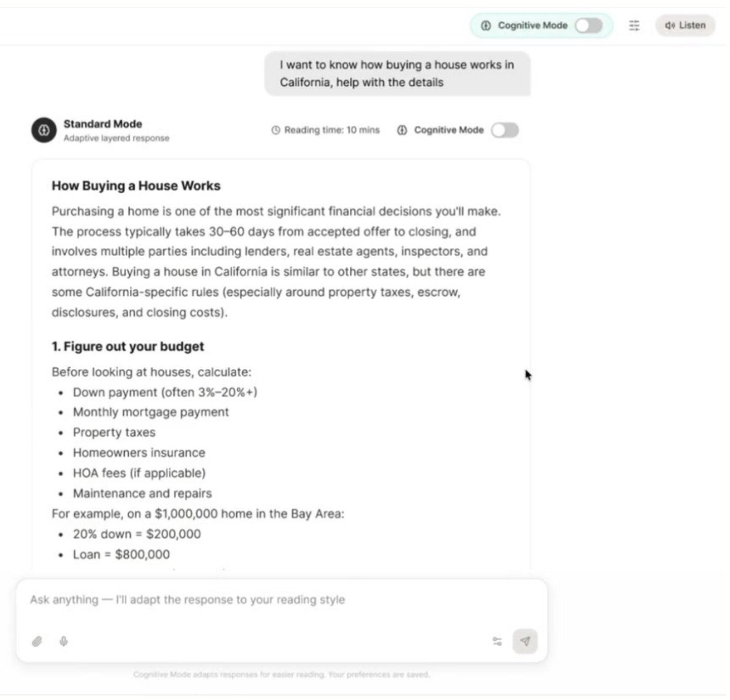This screenshot has height=700, width=730.
Task: Open response options sliders icon near send
Action: pos(497,642)
